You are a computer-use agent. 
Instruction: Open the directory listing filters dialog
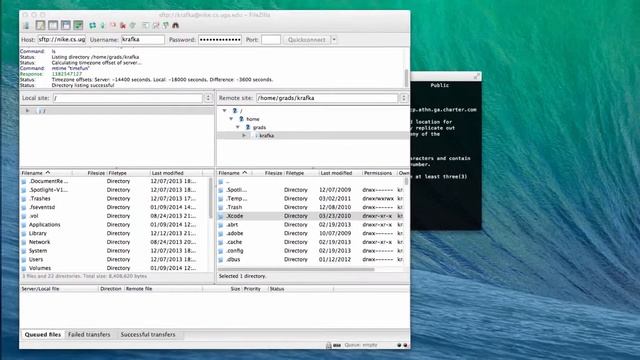pyautogui.click(x=146, y=25)
